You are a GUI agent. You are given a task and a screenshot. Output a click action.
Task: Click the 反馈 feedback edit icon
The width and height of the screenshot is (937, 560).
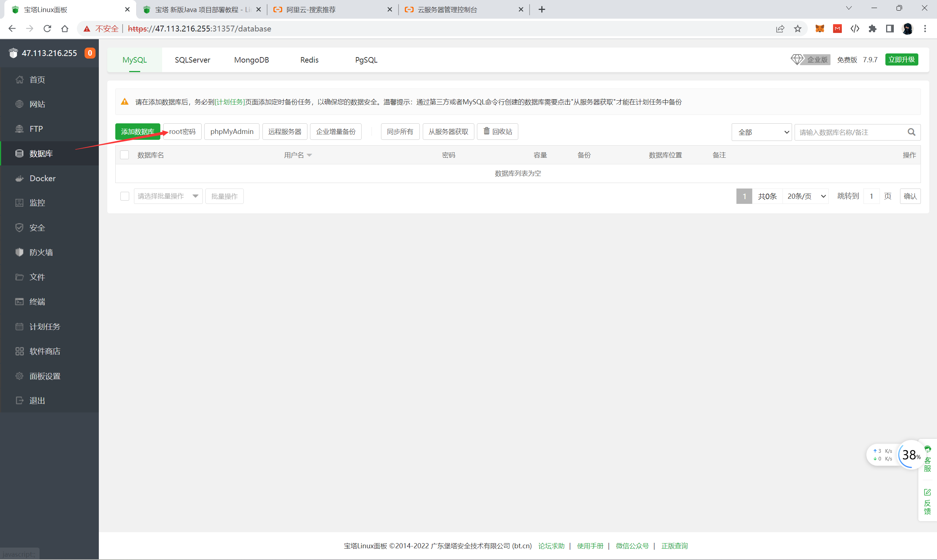(x=927, y=492)
